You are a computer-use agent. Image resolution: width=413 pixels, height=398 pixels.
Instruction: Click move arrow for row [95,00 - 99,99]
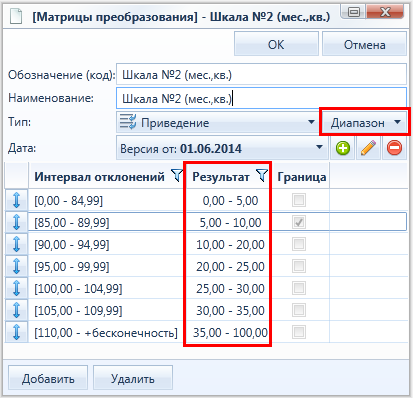pos(16,266)
